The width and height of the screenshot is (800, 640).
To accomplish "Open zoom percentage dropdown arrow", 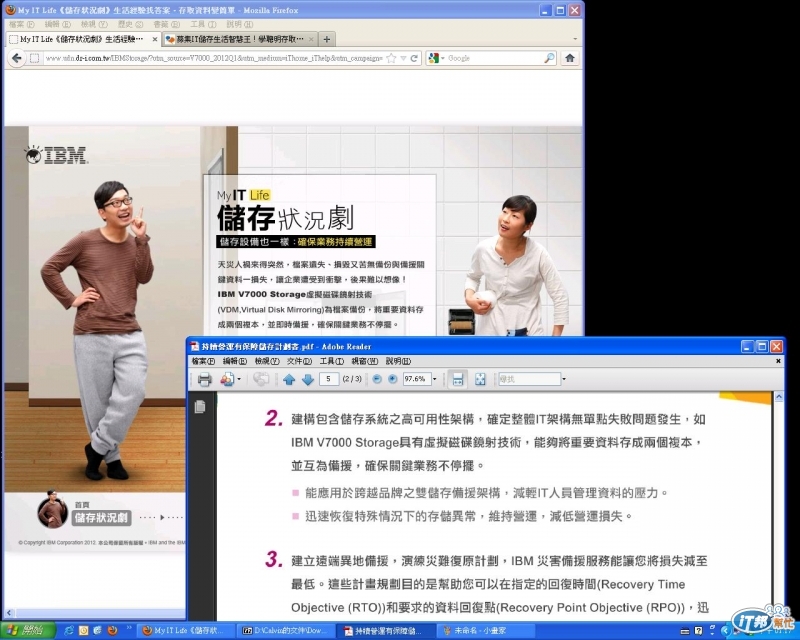I will click(435, 379).
